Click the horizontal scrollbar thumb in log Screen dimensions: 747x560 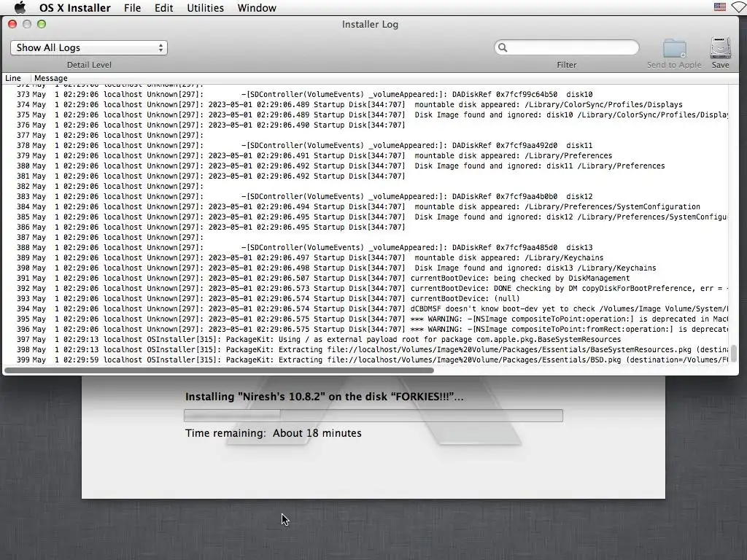[x=219, y=370]
